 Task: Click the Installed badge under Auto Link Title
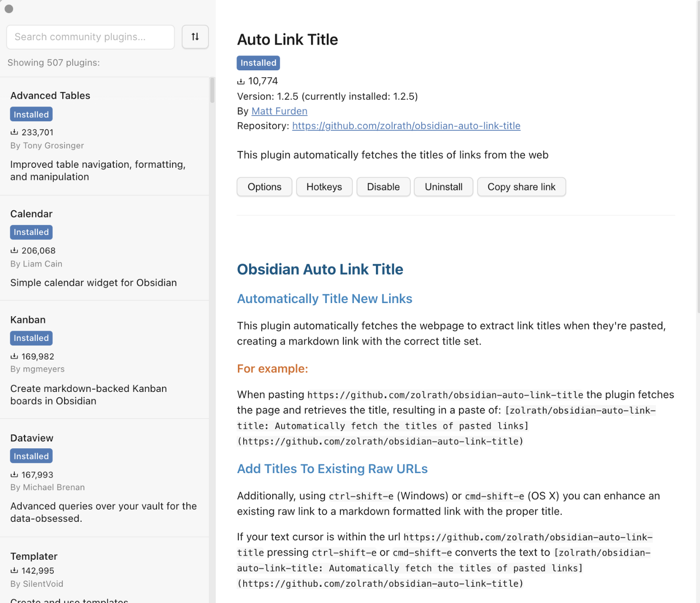258,63
